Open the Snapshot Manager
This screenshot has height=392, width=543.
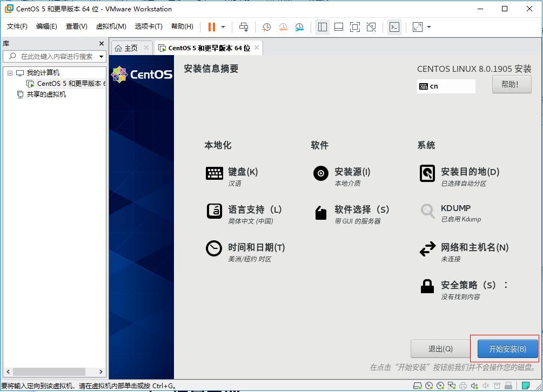300,27
